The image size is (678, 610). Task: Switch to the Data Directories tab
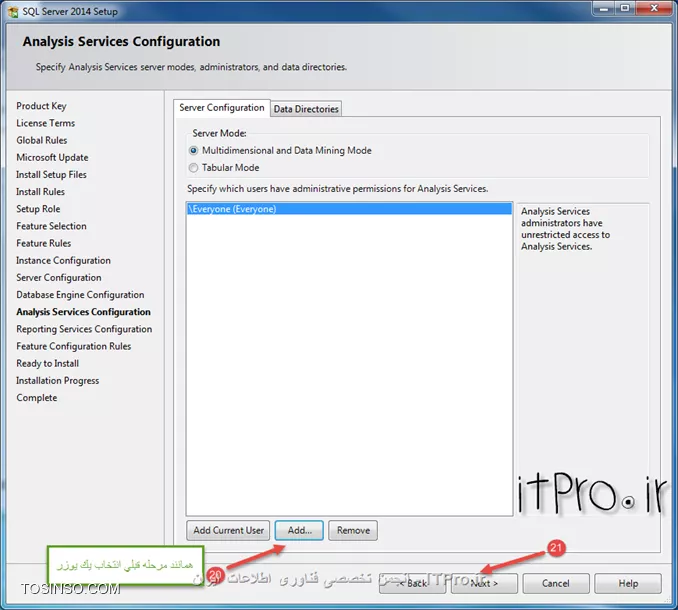tap(306, 109)
